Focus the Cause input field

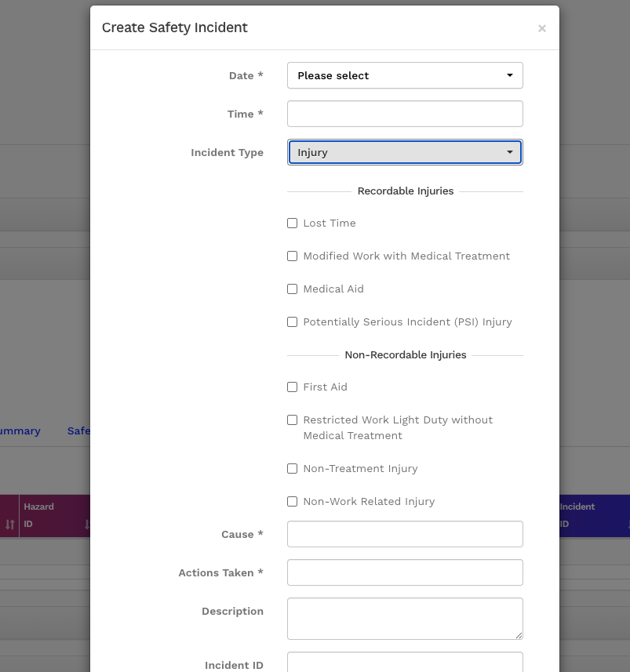pos(405,534)
